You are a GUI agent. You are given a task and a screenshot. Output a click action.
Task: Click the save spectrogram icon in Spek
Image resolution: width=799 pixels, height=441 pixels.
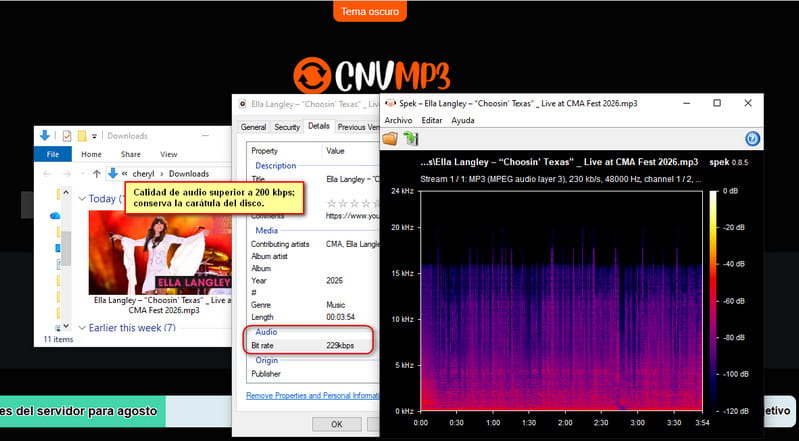point(411,138)
